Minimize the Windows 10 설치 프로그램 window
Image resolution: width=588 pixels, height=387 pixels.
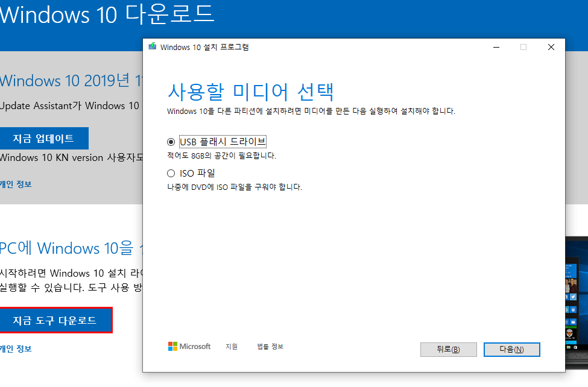(496, 47)
